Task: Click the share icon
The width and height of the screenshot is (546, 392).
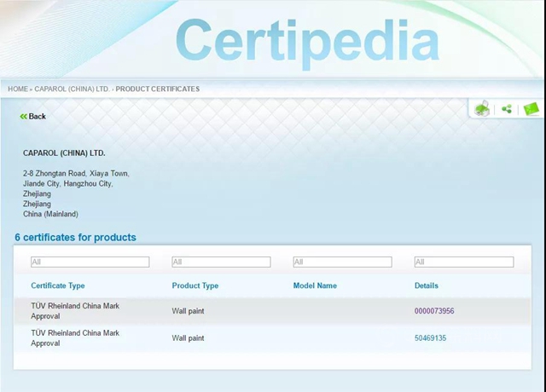Action: (507, 109)
